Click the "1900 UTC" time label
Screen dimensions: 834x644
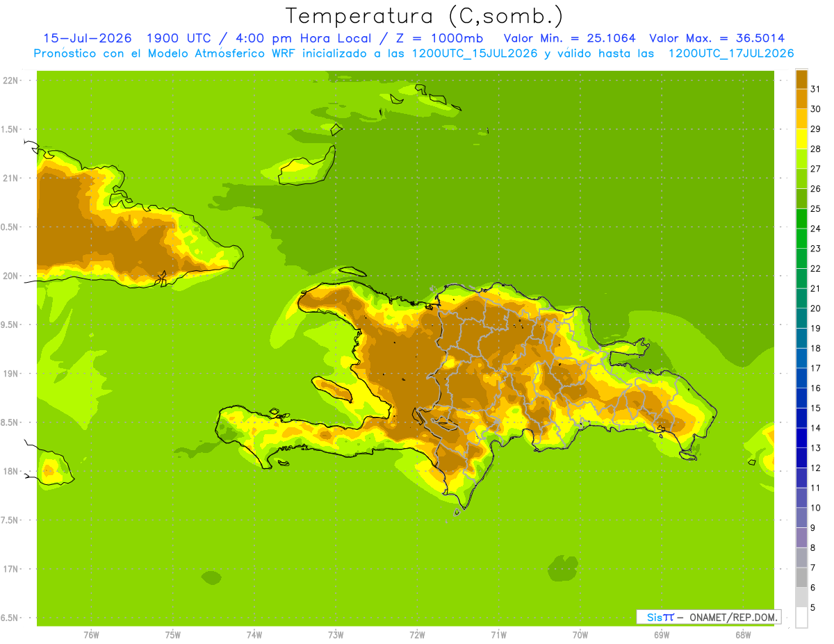pyautogui.click(x=177, y=38)
